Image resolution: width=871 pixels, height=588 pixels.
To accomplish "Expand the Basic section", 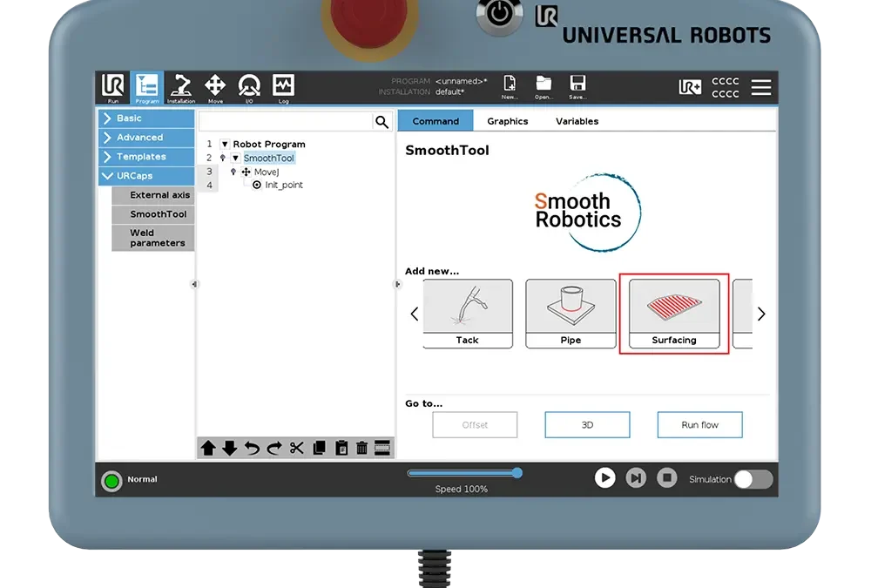I will tap(146, 118).
